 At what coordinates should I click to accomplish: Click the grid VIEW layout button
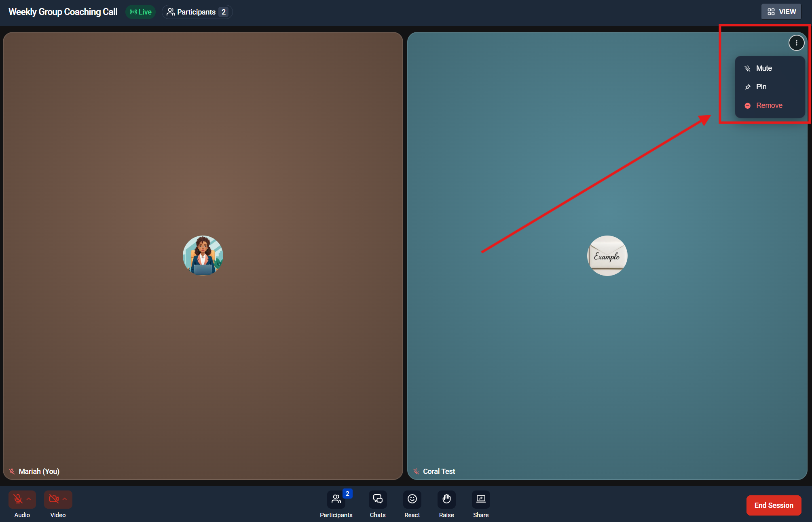[781, 12]
